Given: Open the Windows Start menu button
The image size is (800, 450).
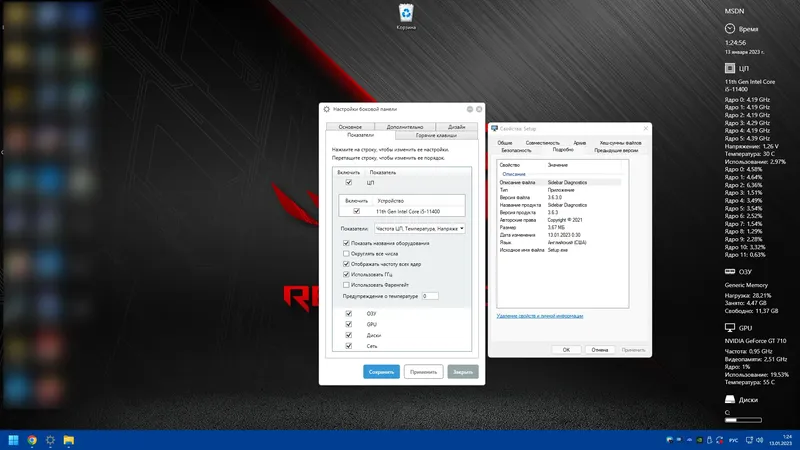Looking at the screenshot, I should click(14, 440).
